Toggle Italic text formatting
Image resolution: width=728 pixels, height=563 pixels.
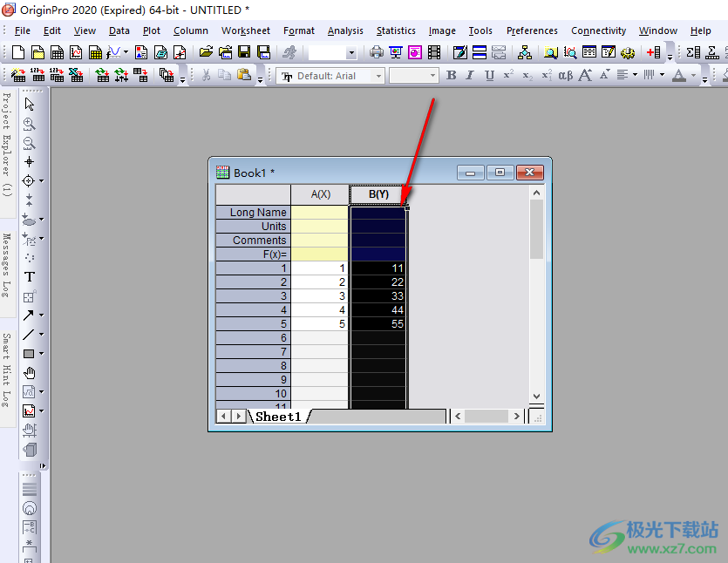click(470, 75)
